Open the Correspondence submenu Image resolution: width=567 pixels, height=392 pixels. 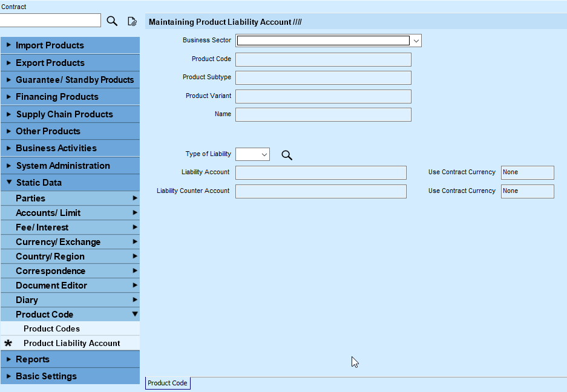(70, 270)
